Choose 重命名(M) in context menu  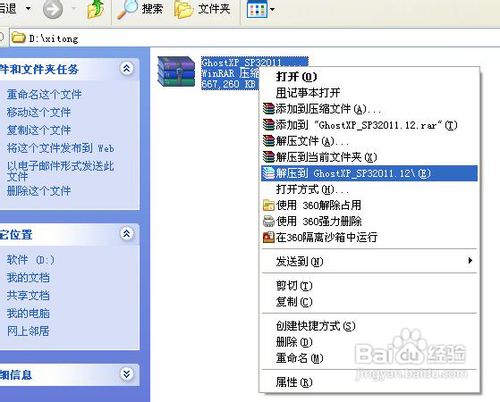point(369,358)
